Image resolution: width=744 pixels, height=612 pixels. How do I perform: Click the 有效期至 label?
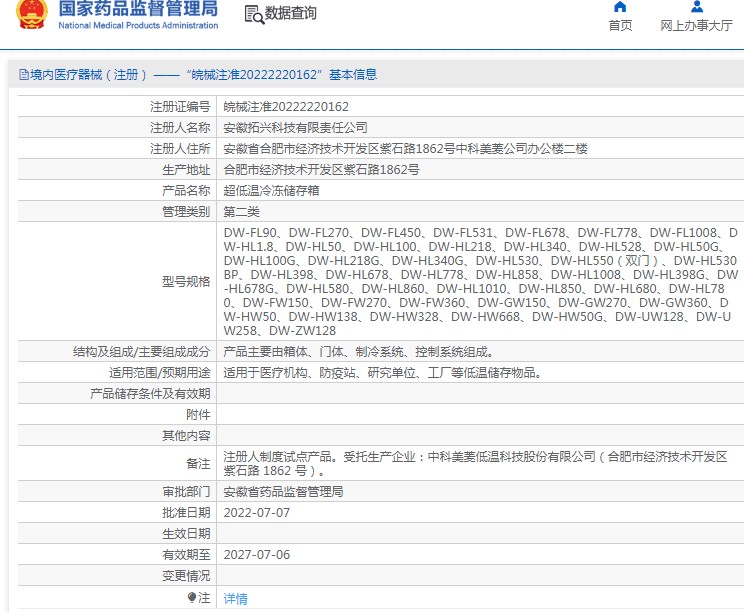[186, 555]
